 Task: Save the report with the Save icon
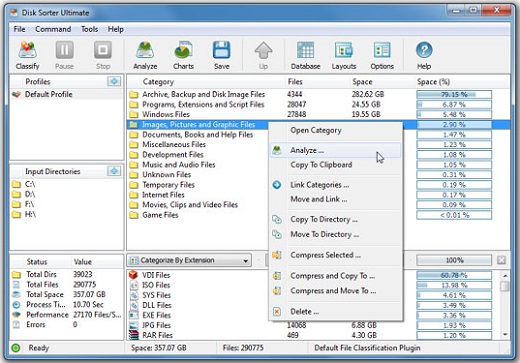click(x=221, y=55)
